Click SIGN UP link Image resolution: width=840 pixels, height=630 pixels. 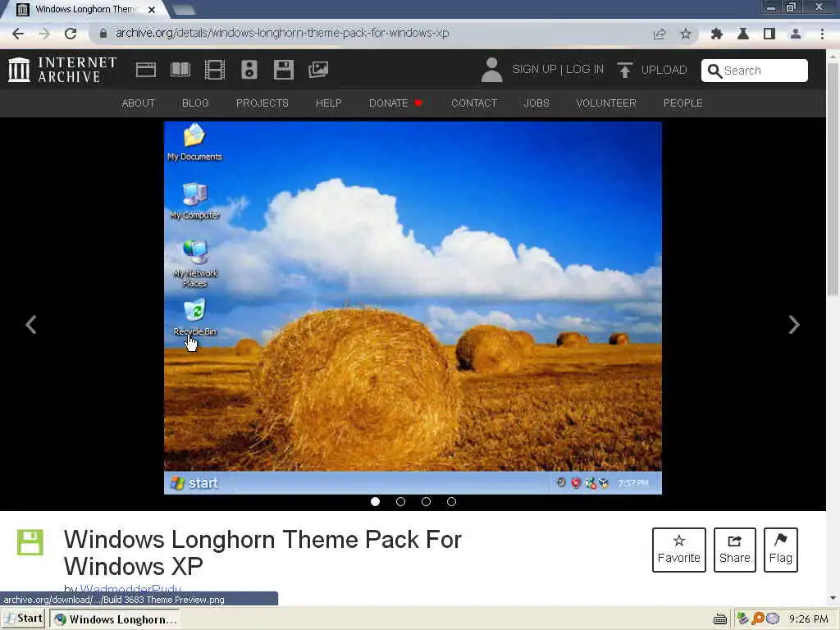point(534,69)
